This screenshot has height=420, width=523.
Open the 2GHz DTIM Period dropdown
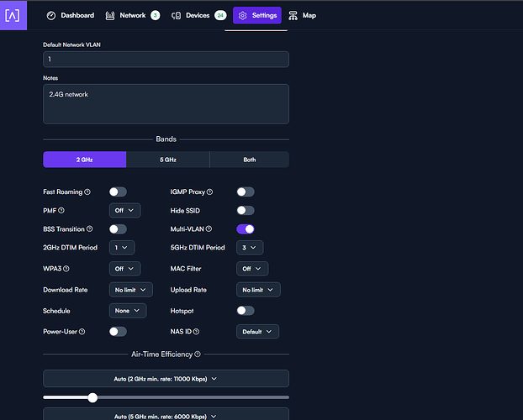122,247
